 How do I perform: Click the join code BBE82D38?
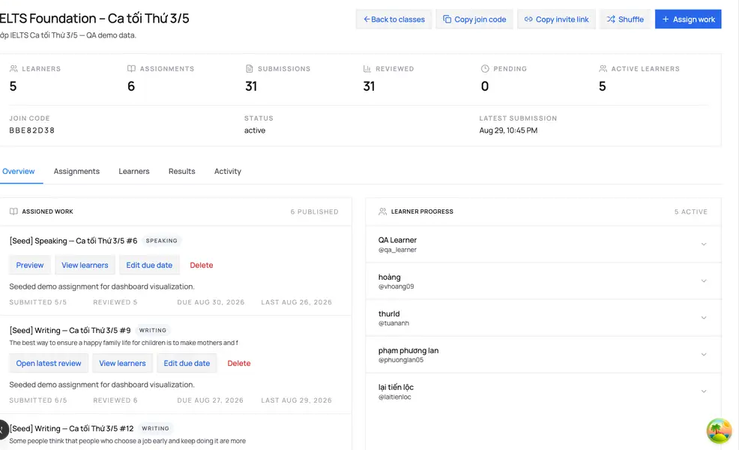pyautogui.click(x=32, y=131)
